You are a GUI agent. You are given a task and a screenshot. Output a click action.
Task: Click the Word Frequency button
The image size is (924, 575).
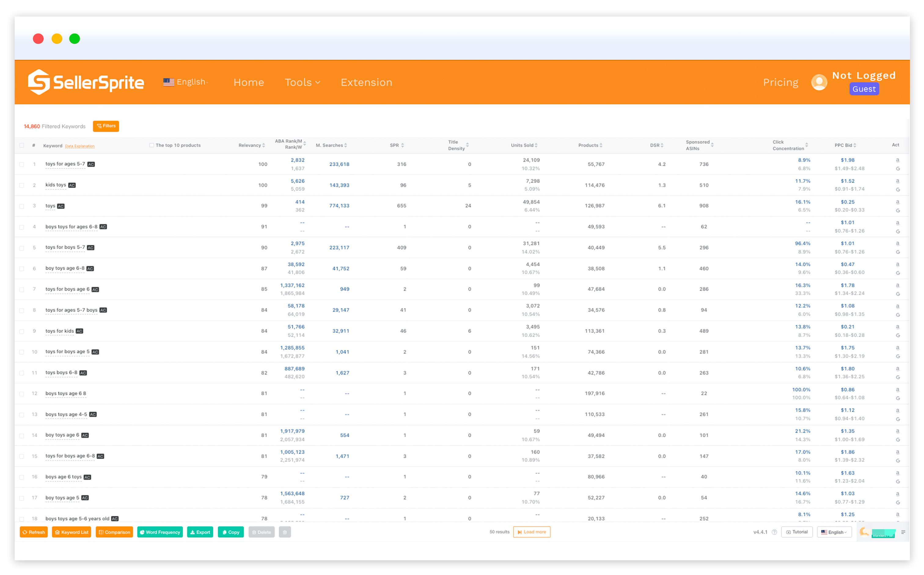pos(160,532)
